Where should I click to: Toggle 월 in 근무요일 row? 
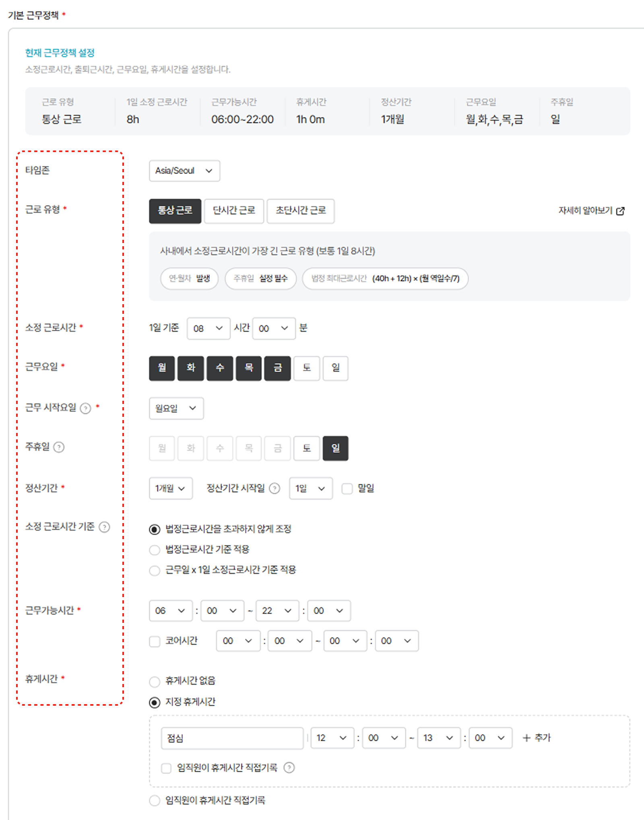point(162,368)
